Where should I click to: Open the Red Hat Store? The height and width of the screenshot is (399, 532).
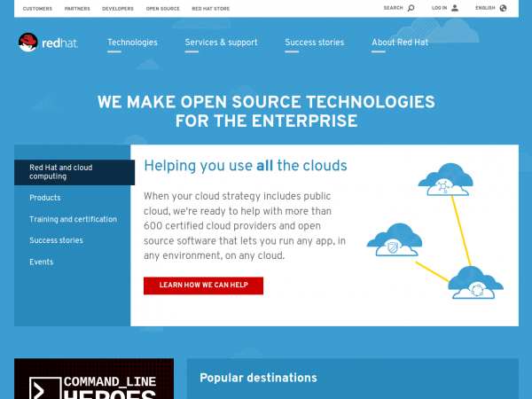[211, 9]
